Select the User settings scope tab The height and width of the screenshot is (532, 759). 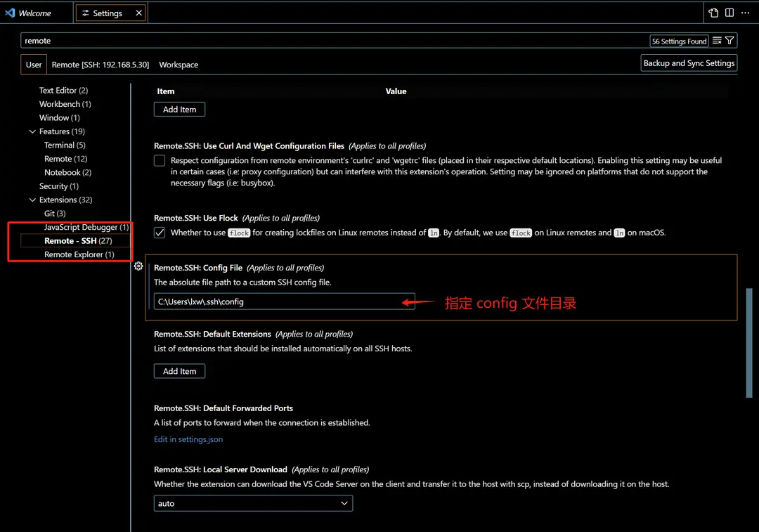pos(34,65)
